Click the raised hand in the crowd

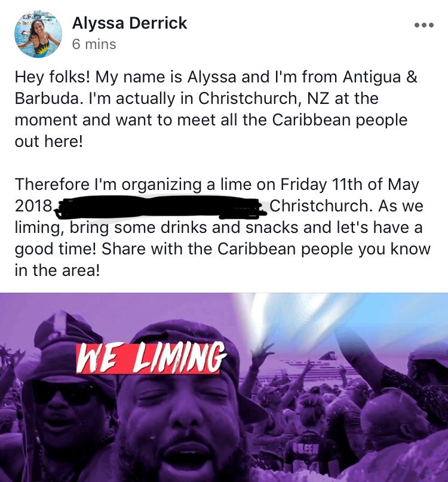(x=262, y=352)
